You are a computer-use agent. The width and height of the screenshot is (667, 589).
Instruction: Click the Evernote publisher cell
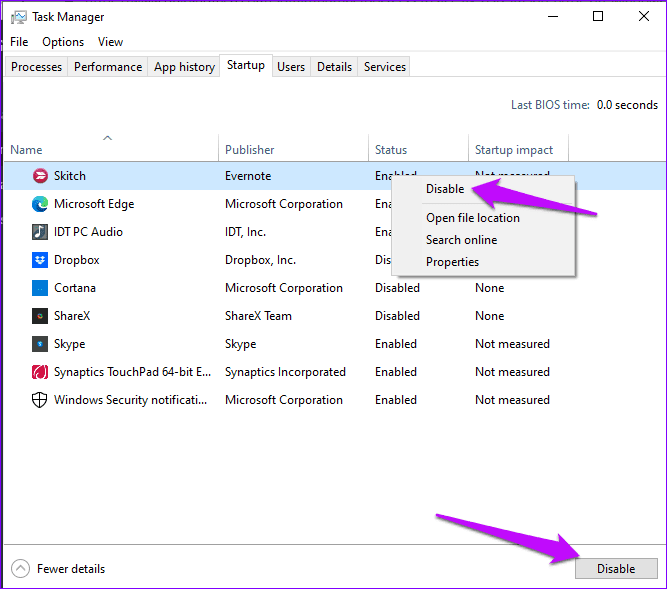point(248,176)
